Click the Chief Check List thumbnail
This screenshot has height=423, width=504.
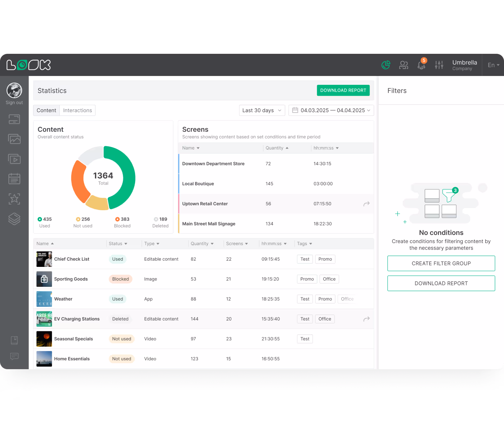click(44, 259)
